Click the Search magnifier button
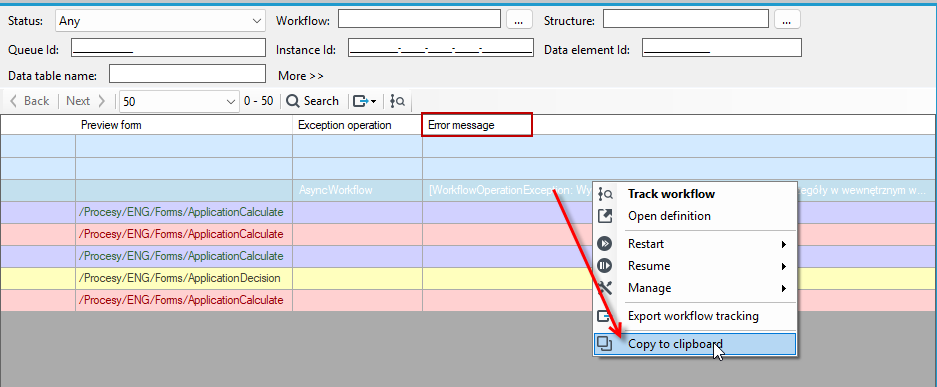This screenshot has height=387, width=937. pyautogui.click(x=313, y=101)
